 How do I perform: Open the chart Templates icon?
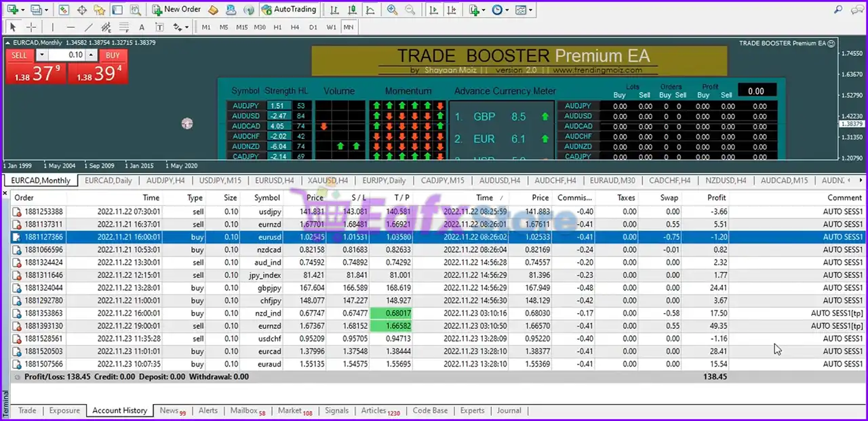coord(520,10)
